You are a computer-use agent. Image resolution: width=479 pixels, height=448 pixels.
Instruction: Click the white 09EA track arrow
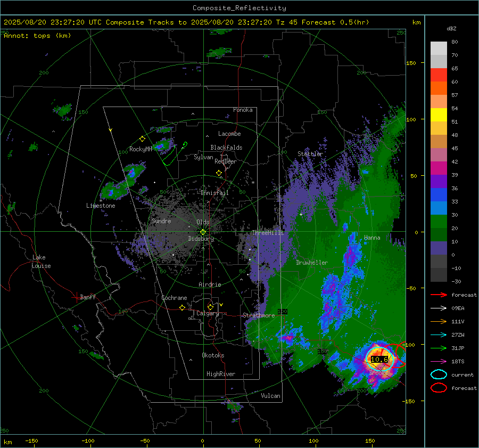pos(439,308)
